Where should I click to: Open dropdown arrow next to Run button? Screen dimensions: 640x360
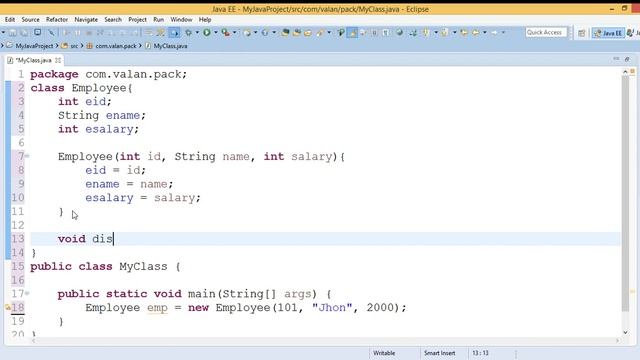coord(216,32)
